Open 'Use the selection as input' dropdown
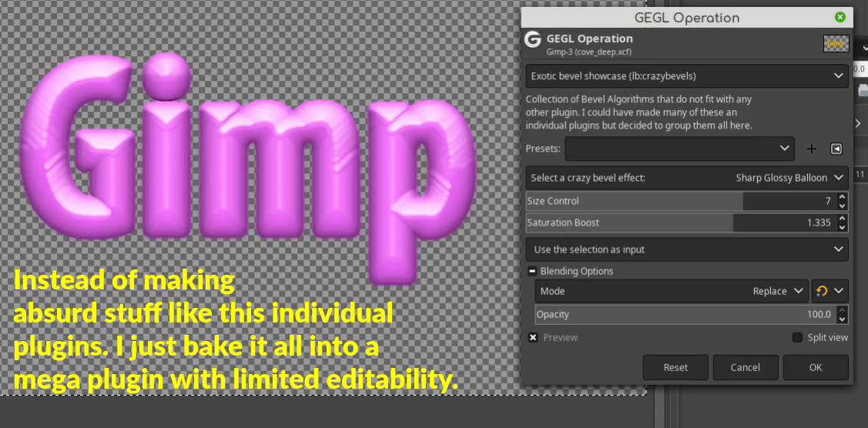 coord(686,249)
